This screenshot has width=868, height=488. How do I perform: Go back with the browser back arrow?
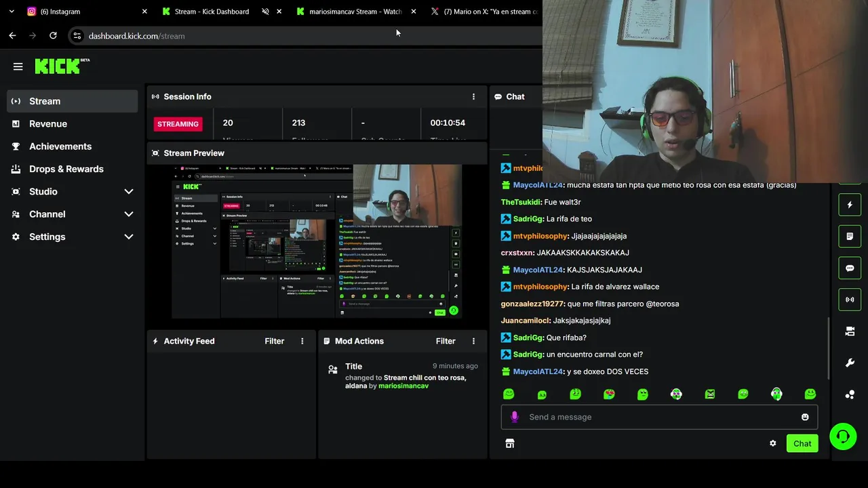click(x=12, y=36)
